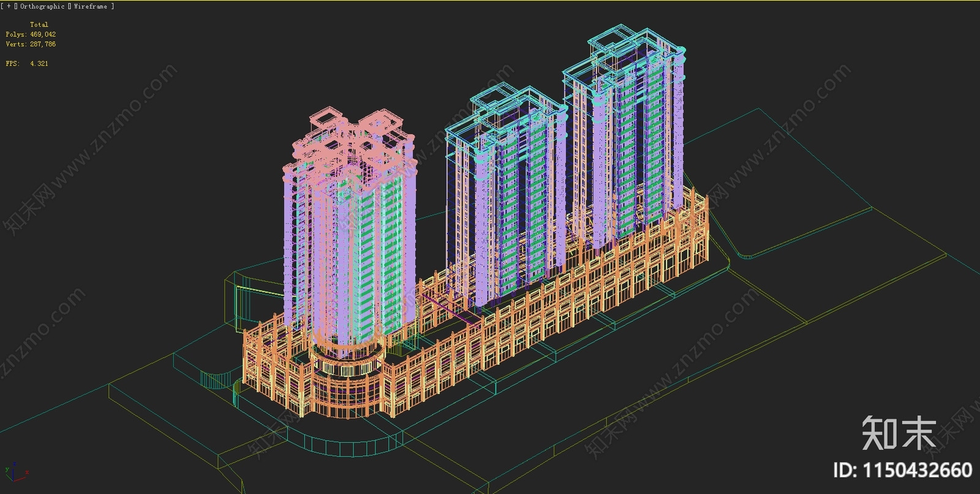The width and height of the screenshot is (980, 494).
Task: Select the pink-topped wireframe tower
Action: pyautogui.click(x=350, y=233)
